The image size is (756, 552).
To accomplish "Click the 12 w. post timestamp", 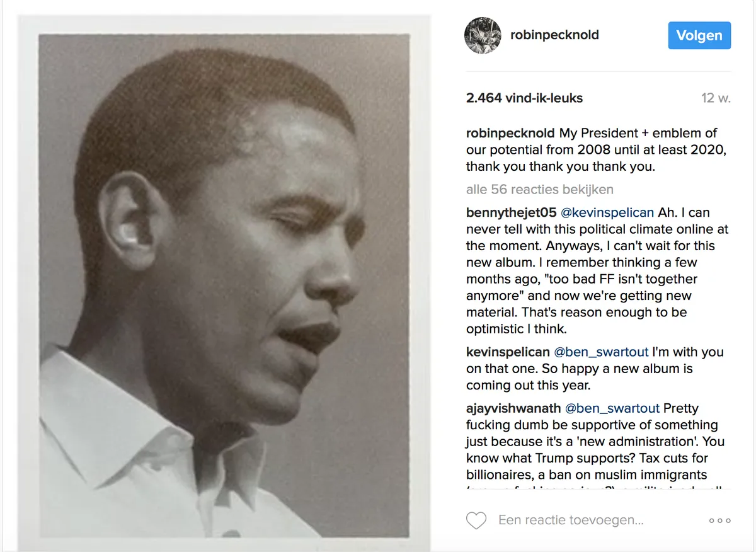I will coord(716,98).
